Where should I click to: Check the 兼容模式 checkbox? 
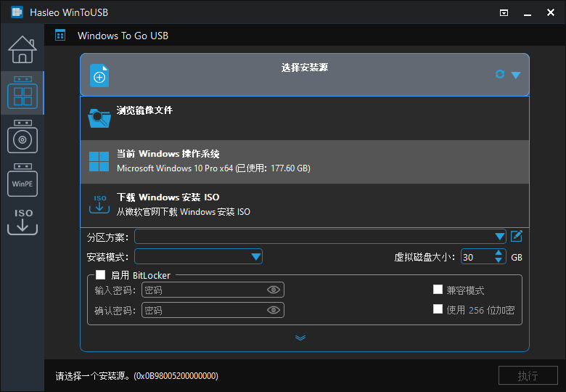438,290
